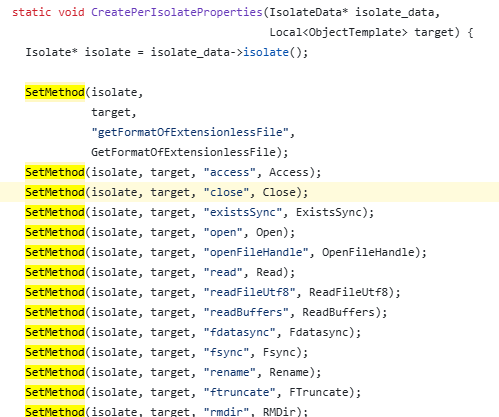The height and width of the screenshot is (417, 499).
Task: Click the "readFileUtf8" string literal
Action: (x=249, y=292)
